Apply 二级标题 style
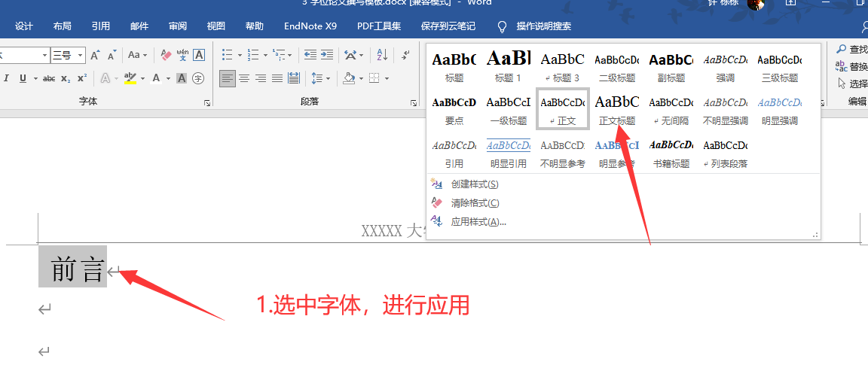 coord(616,66)
